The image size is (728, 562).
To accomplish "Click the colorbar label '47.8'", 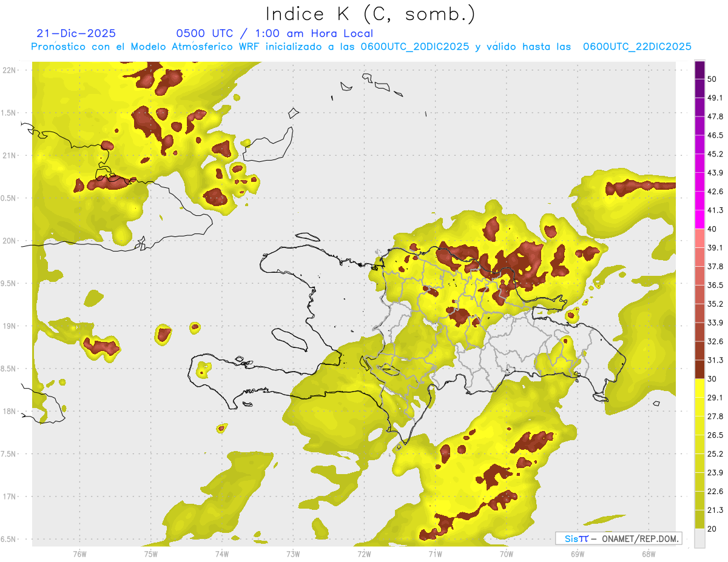I will [x=715, y=116].
